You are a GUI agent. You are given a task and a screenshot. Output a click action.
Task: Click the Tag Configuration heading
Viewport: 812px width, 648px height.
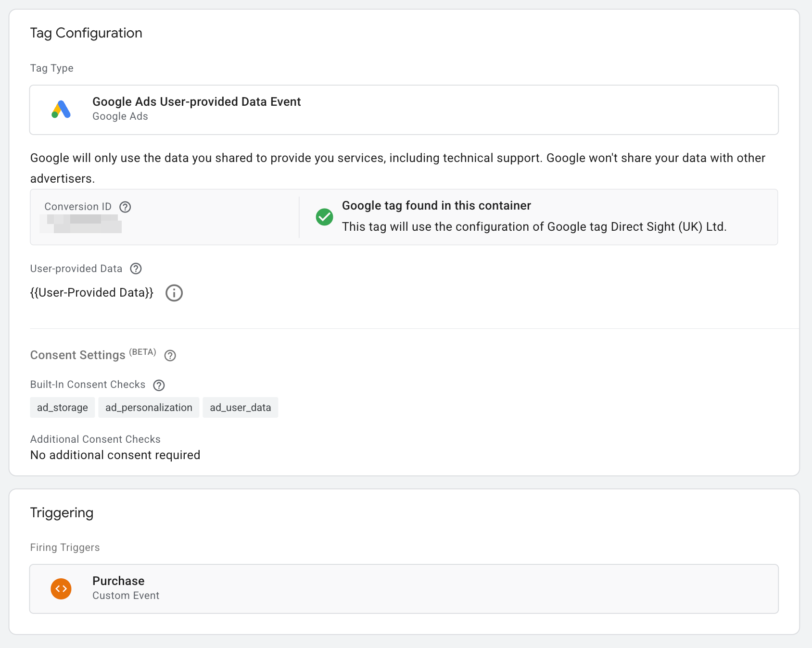(86, 33)
